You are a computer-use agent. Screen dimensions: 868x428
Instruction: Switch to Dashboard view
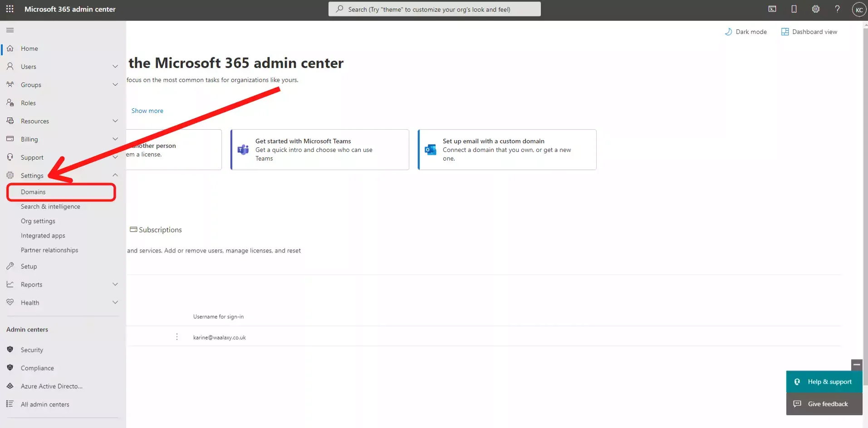(809, 32)
